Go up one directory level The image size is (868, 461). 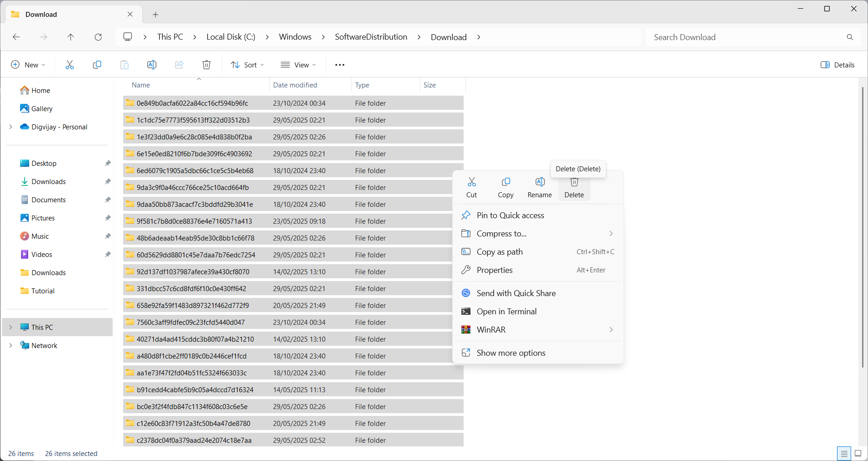click(71, 37)
